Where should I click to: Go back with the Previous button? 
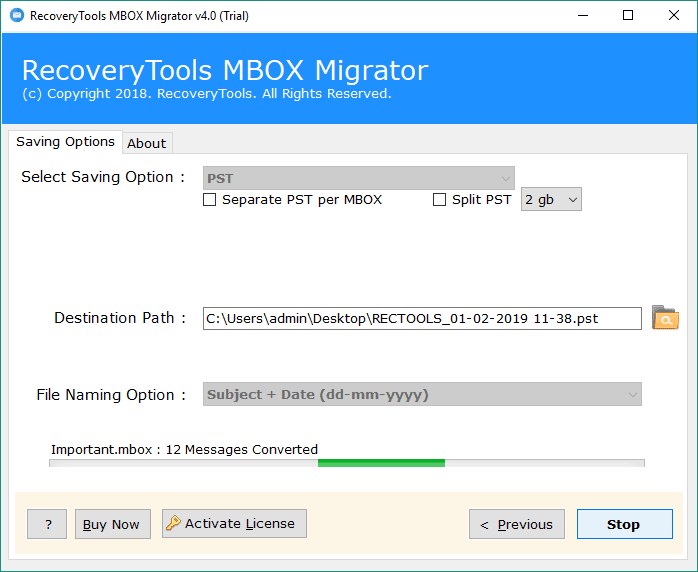click(517, 524)
